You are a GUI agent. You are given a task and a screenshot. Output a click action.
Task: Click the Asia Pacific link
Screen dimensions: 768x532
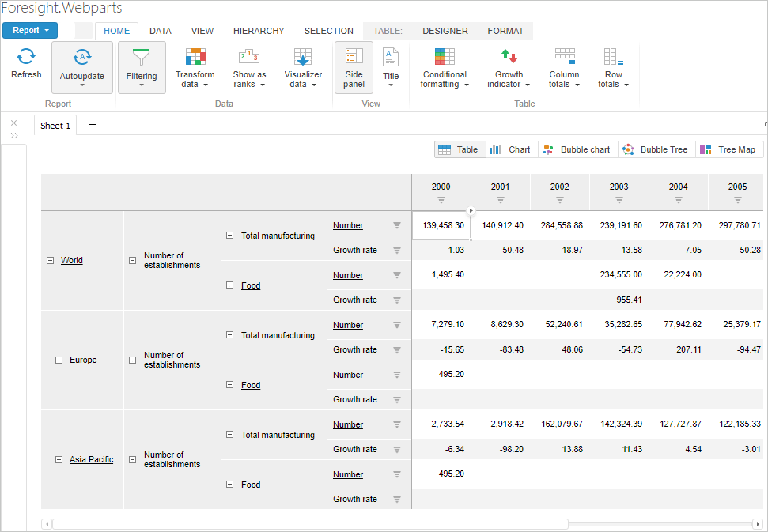click(x=91, y=459)
